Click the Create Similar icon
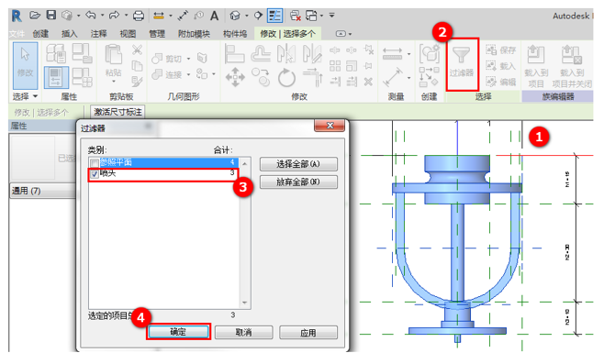The width and height of the screenshot is (604, 364). coord(430,53)
